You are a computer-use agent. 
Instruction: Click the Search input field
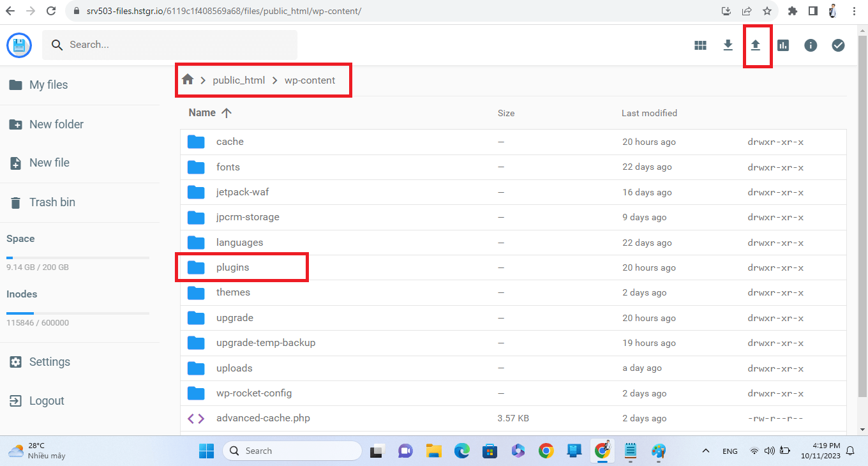click(x=169, y=45)
